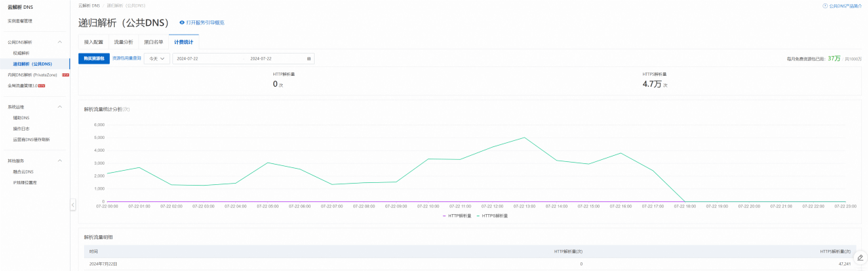Switch to the 接入配置 tab
The width and height of the screenshot is (868, 271).
[x=94, y=42]
